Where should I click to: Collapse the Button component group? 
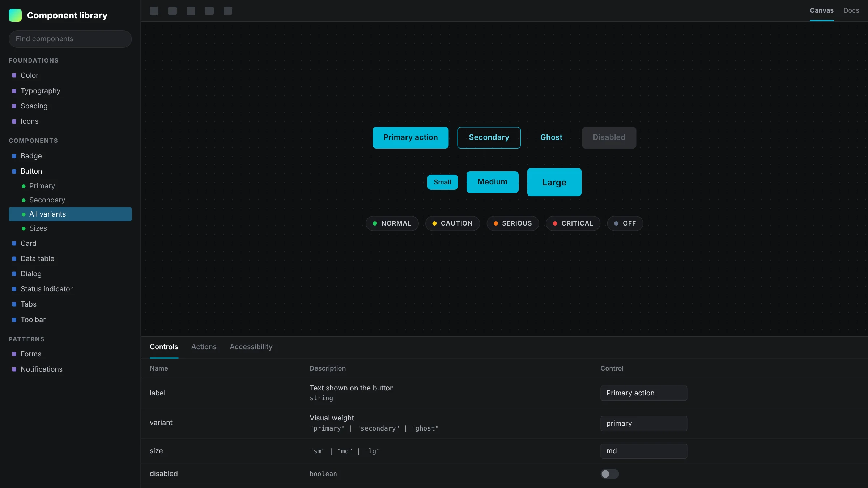pyautogui.click(x=70, y=171)
